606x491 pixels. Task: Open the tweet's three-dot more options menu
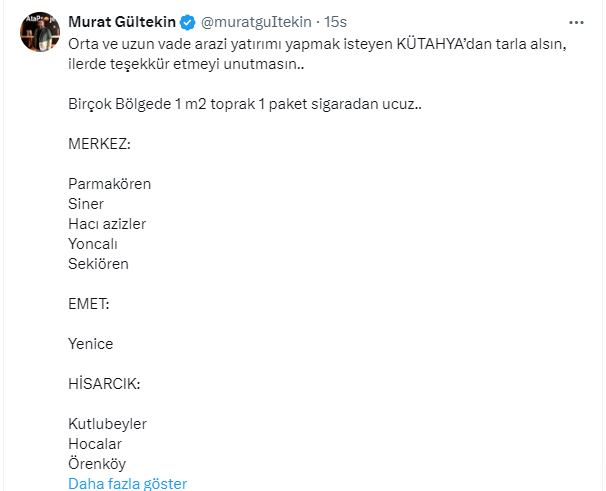tap(577, 23)
